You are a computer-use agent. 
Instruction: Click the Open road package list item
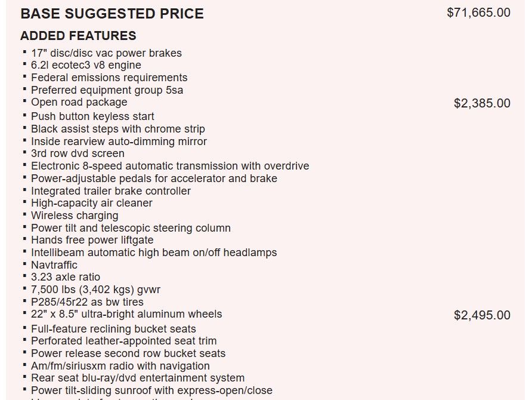pyautogui.click(x=79, y=102)
